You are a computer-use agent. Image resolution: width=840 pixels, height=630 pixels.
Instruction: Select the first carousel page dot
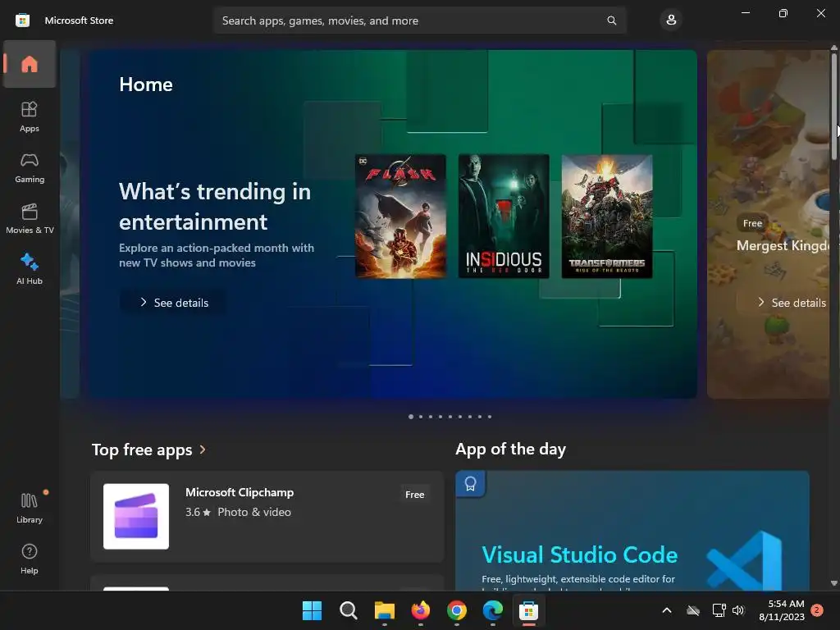(x=411, y=416)
